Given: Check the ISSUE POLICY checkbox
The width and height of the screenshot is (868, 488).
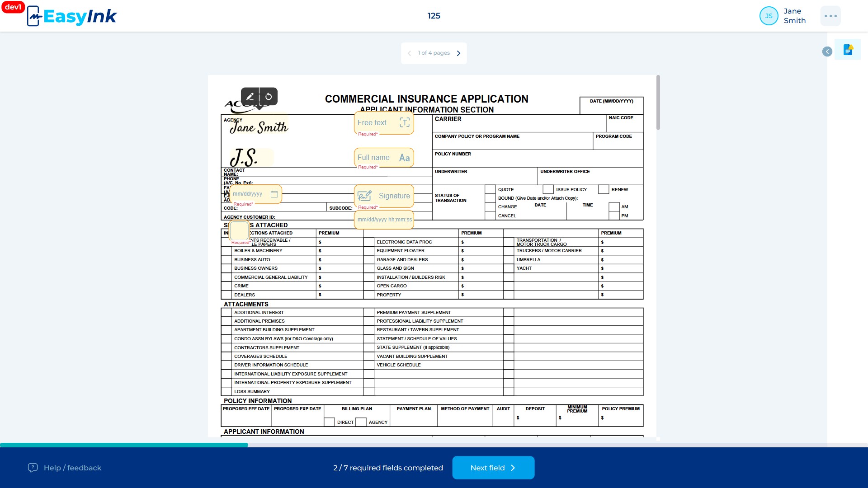Looking at the screenshot, I should (548, 189).
